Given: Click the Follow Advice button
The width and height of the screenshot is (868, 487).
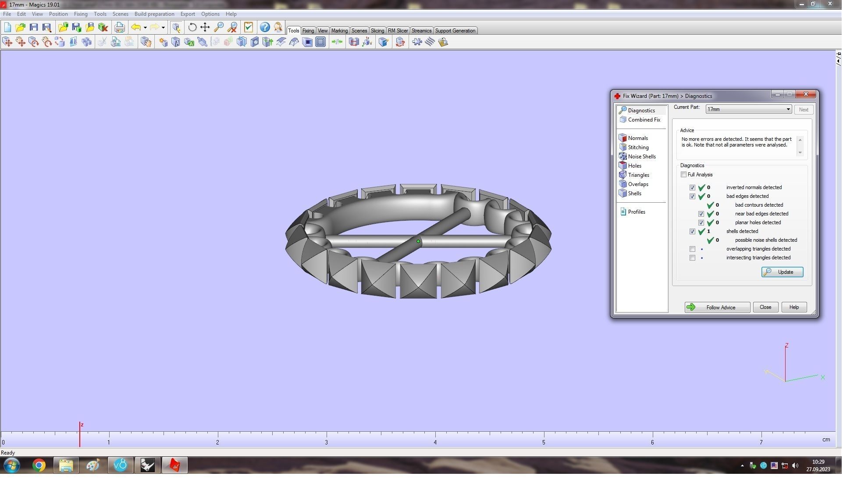Looking at the screenshot, I should pyautogui.click(x=717, y=307).
